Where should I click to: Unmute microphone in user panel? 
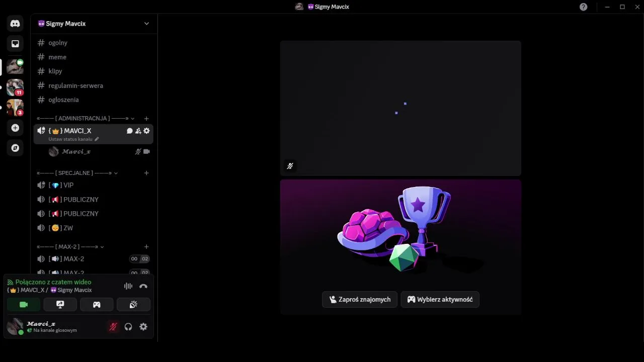pos(113,327)
